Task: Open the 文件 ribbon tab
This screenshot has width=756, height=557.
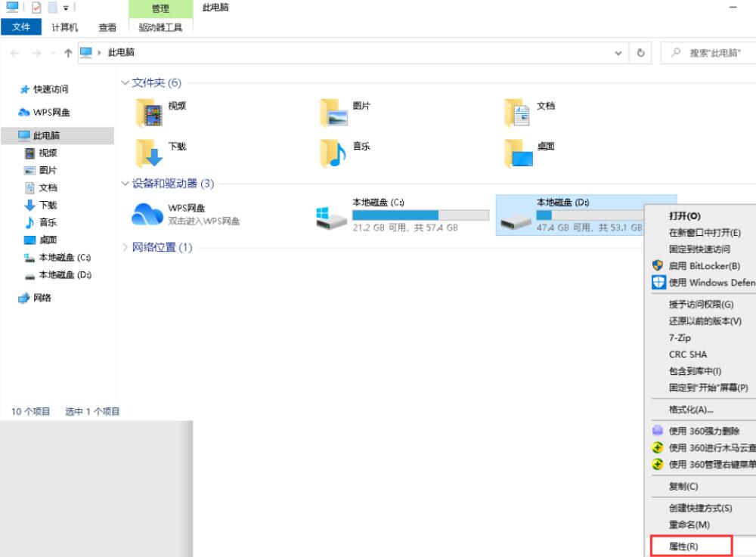Action: coord(21,27)
